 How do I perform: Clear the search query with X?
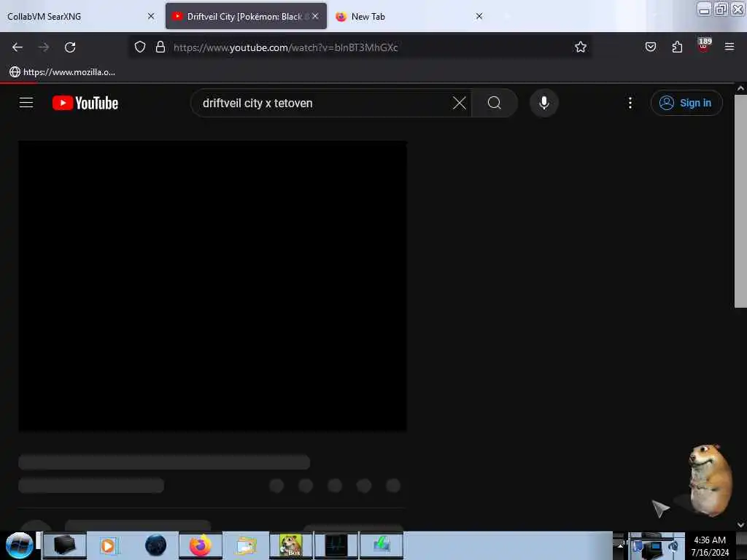click(460, 103)
